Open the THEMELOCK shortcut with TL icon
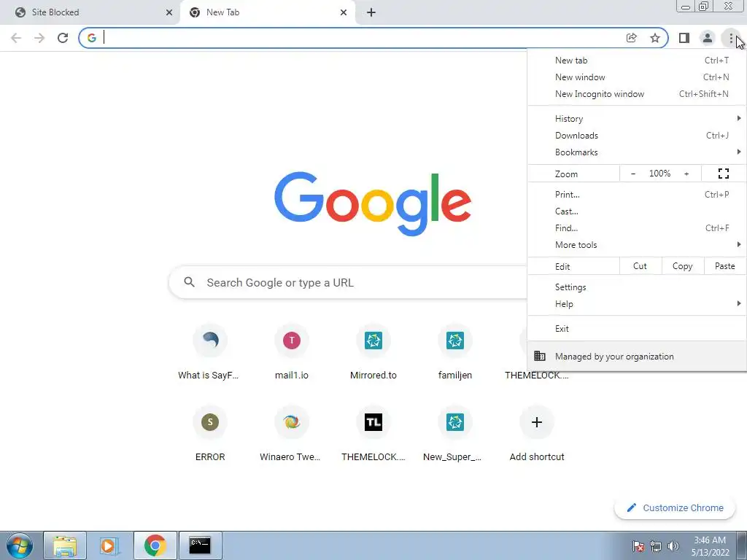This screenshot has width=747, height=560. tap(373, 435)
